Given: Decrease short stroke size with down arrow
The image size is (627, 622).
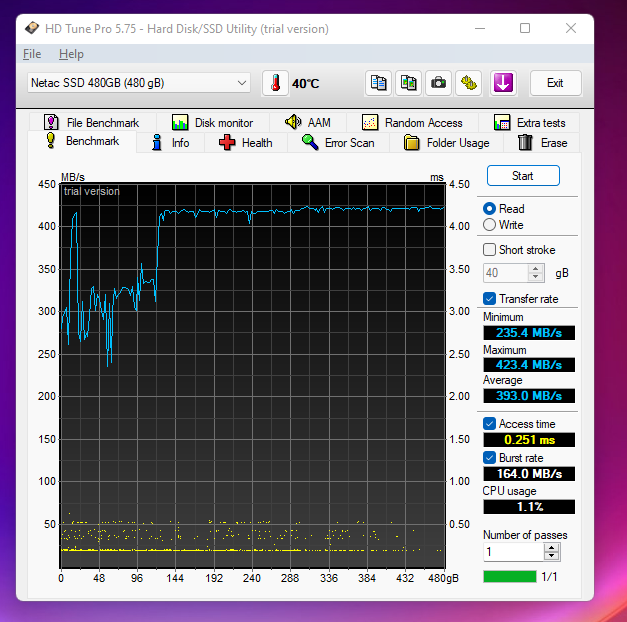Looking at the screenshot, I should pyautogui.click(x=535, y=277).
